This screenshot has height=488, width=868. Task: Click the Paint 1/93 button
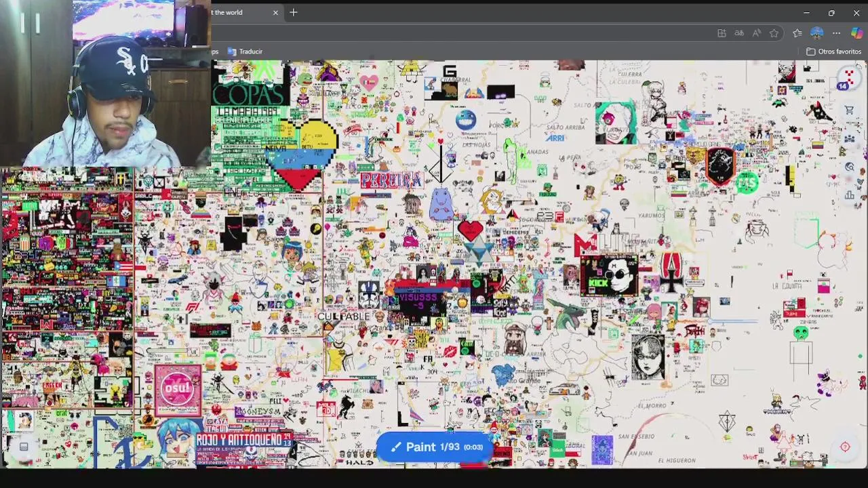click(434, 447)
